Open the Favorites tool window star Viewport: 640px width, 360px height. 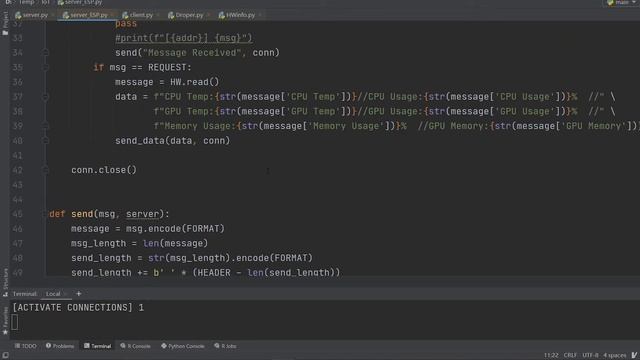(5, 321)
